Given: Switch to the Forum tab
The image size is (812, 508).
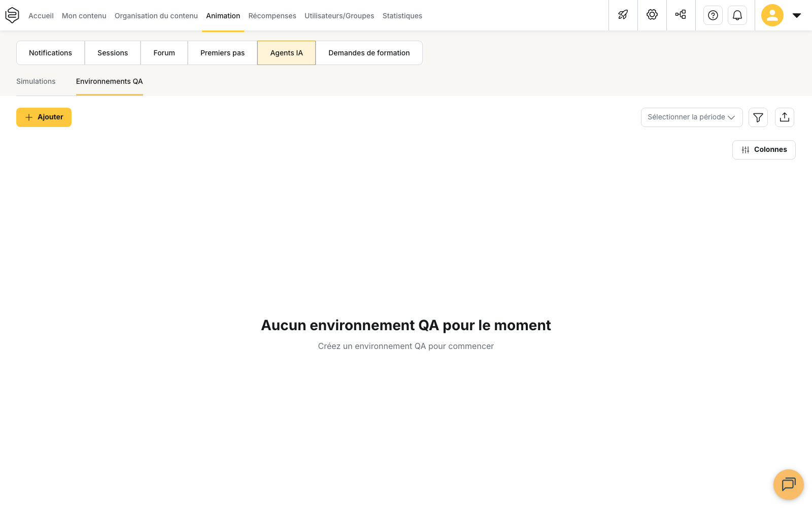Looking at the screenshot, I should click(164, 53).
